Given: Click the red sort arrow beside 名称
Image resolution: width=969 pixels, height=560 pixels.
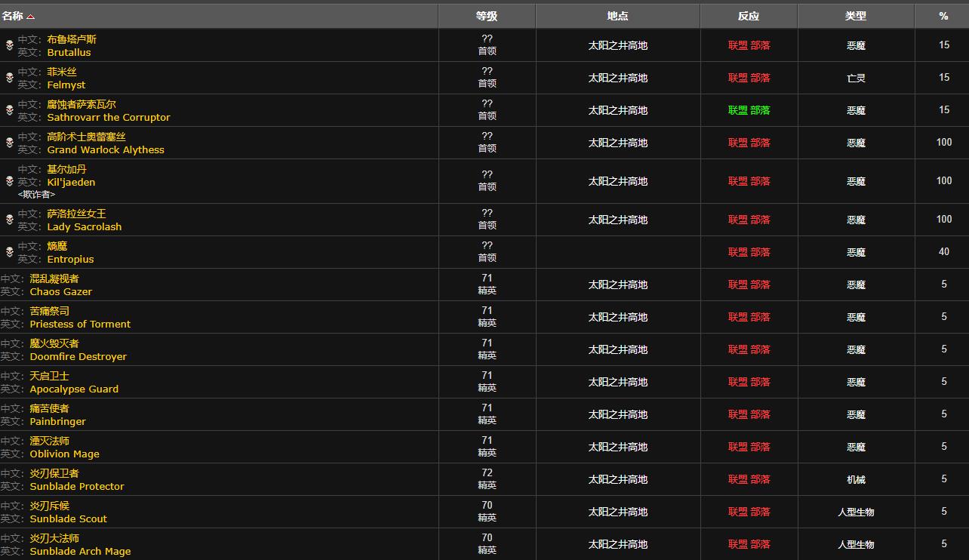Looking at the screenshot, I should [x=30, y=17].
